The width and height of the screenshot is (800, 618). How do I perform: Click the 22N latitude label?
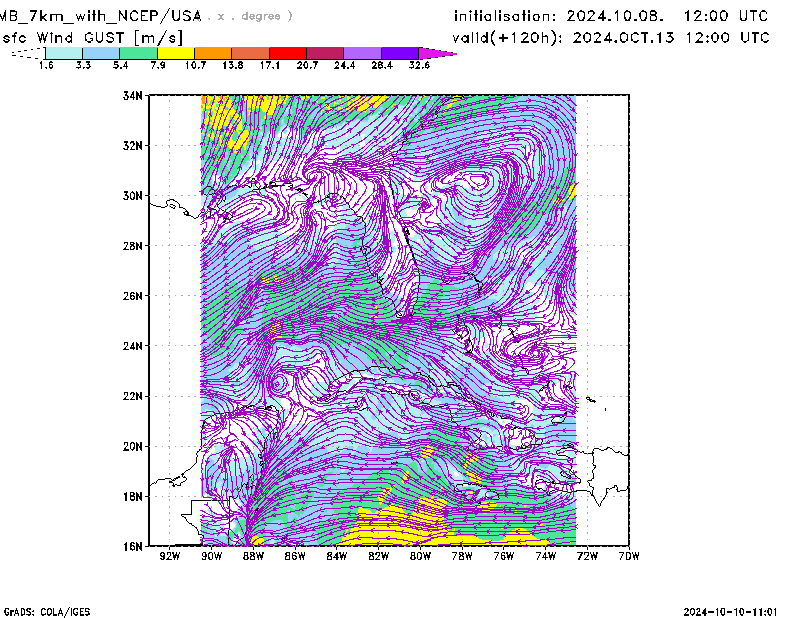click(x=133, y=396)
